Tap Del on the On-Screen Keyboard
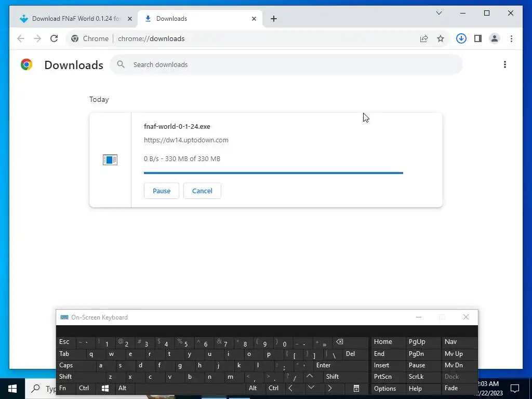Screen dimensions: 532x399 [x=355, y=354]
